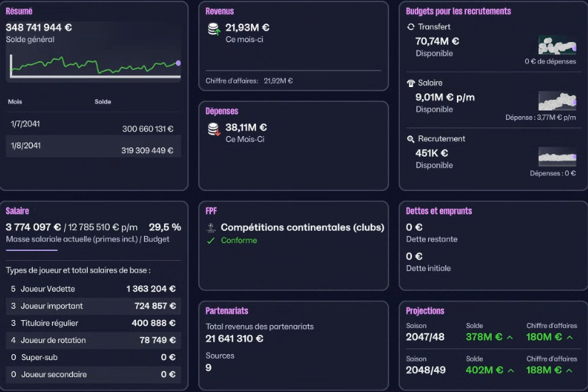The height and width of the screenshot is (392, 588).
Task: Click the purple dot on balance graph
Action: point(178,63)
